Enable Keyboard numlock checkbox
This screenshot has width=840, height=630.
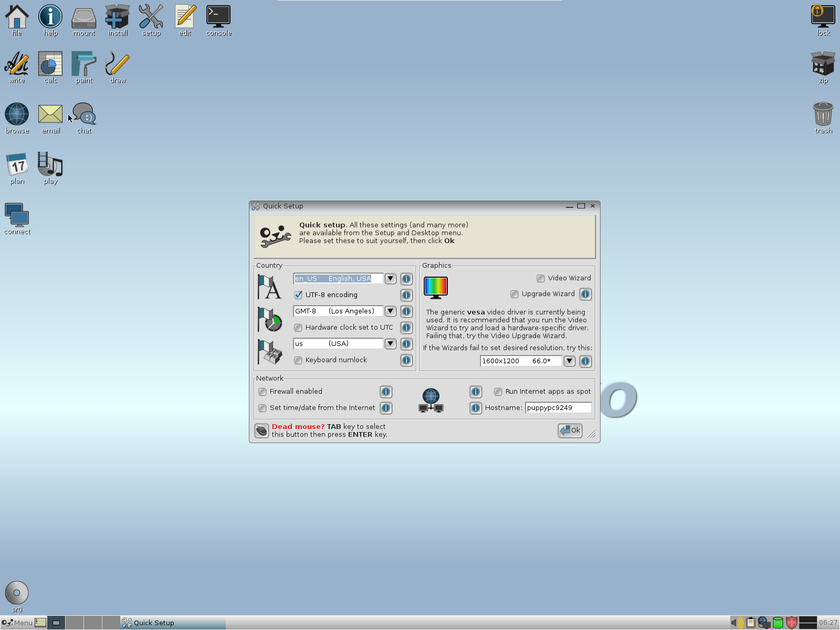(298, 360)
